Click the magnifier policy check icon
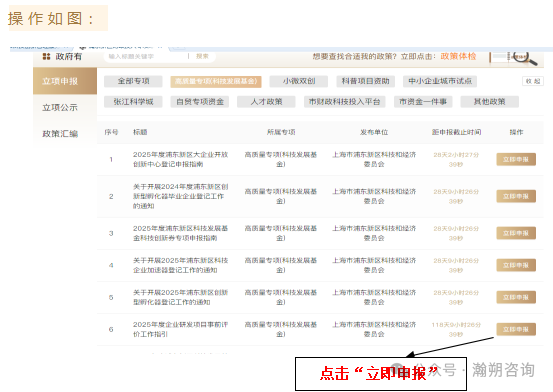The image size is (553, 392). point(525,58)
